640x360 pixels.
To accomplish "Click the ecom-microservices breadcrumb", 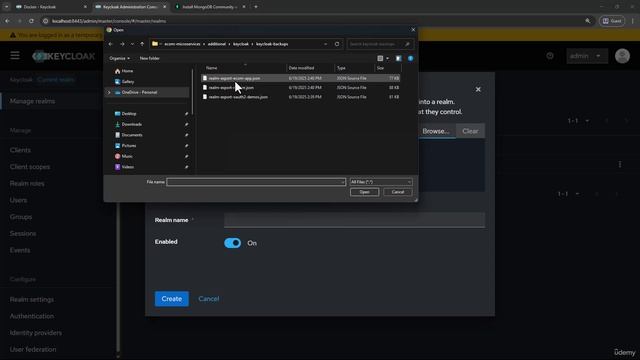I will [x=182, y=44].
